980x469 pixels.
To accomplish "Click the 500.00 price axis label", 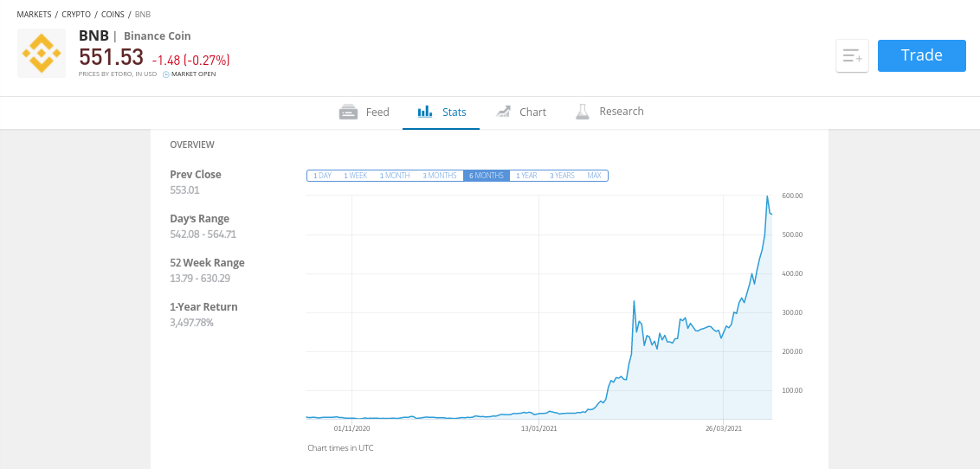I will [x=792, y=234].
